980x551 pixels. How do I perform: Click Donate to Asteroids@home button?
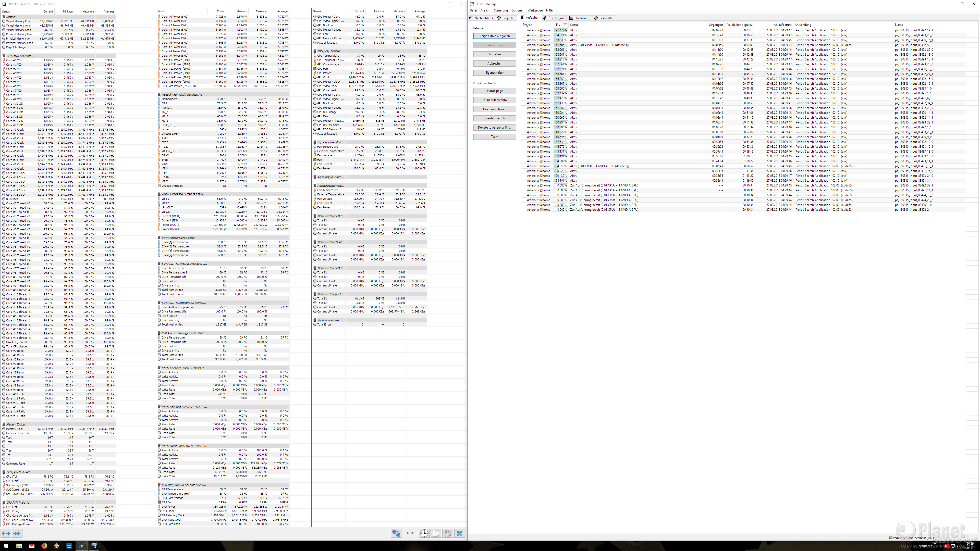click(495, 127)
